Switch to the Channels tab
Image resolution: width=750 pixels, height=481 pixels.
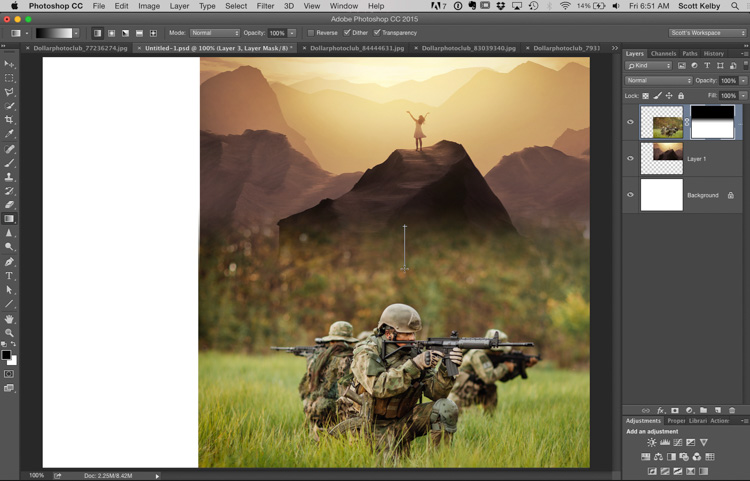(x=663, y=53)
